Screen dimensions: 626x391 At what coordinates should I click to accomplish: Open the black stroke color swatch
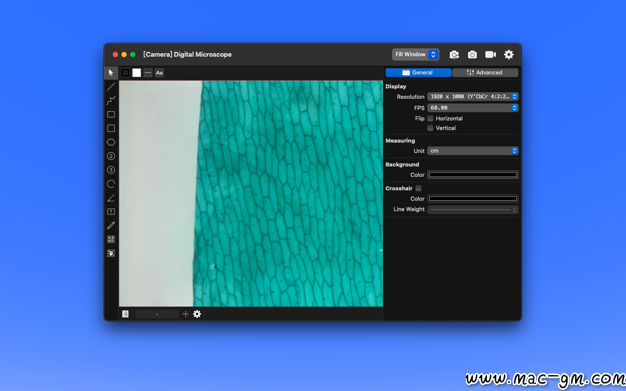click(x=125, y=73)
